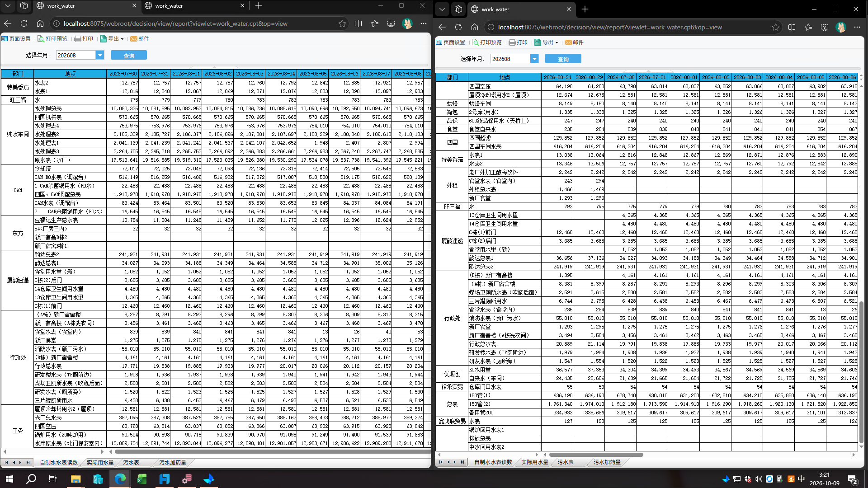Viewport: 868px width, 488px height.
Task: Select second work_water tab in left browser
Action: 194,6
